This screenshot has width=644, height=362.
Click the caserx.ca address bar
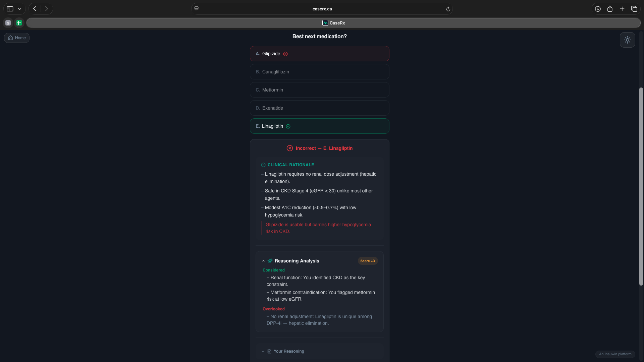(322, 9)
